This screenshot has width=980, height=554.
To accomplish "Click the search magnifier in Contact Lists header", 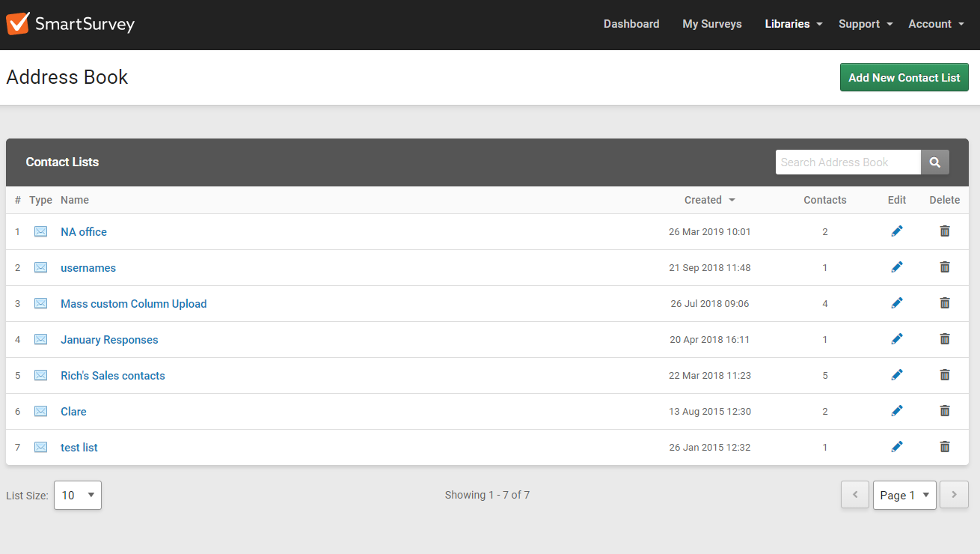I will [x=934, y=162].
